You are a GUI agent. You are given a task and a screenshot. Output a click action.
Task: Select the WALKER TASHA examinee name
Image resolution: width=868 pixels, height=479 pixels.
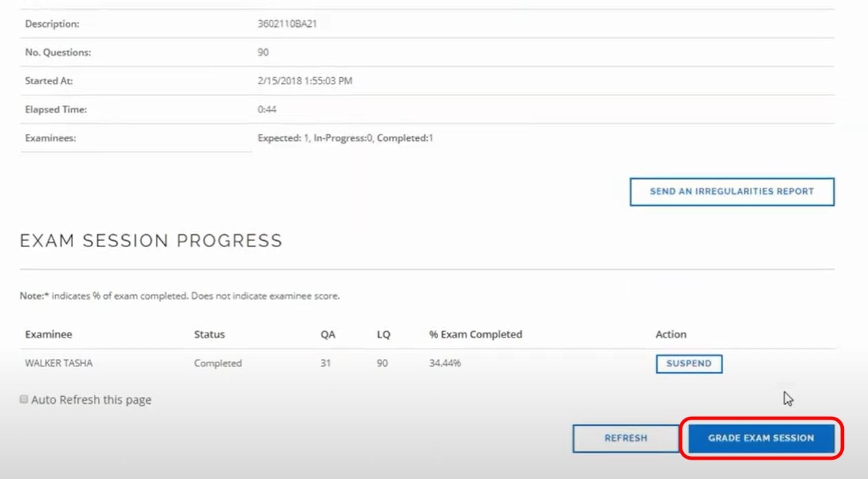pos(59,363)
